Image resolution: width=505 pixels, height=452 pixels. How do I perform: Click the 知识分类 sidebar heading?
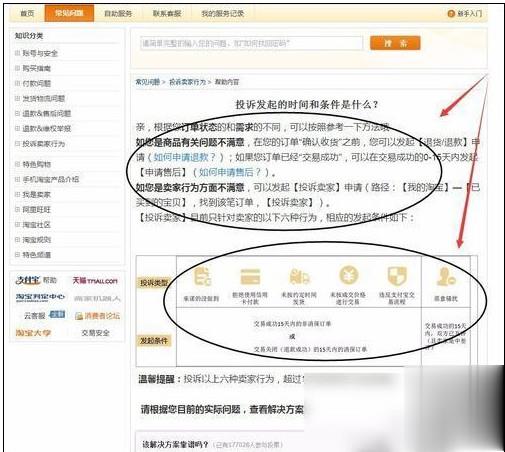[x=29, y=36]
